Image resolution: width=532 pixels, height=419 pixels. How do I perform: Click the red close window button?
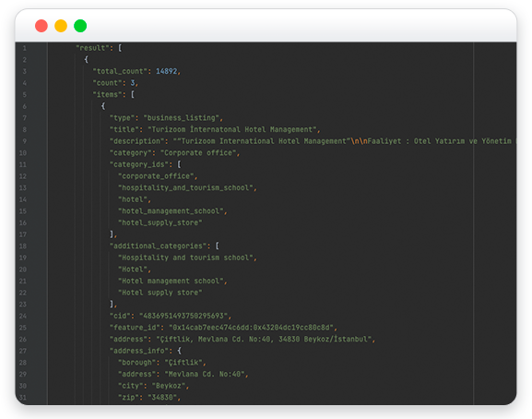[x=41, y=26]
